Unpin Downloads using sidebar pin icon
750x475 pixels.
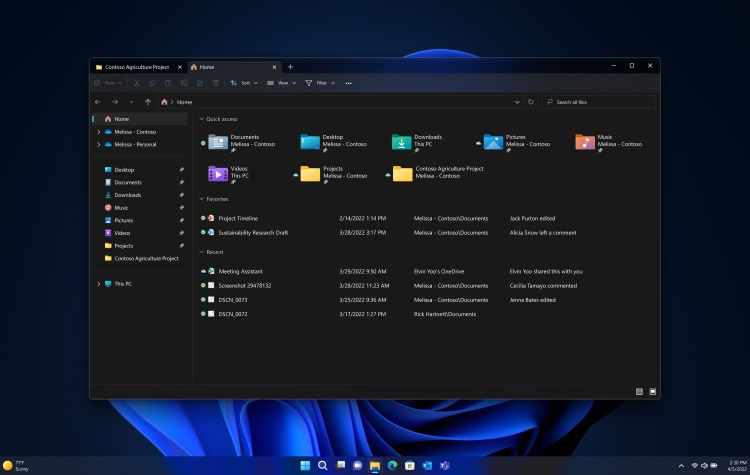tap(181, 195)
